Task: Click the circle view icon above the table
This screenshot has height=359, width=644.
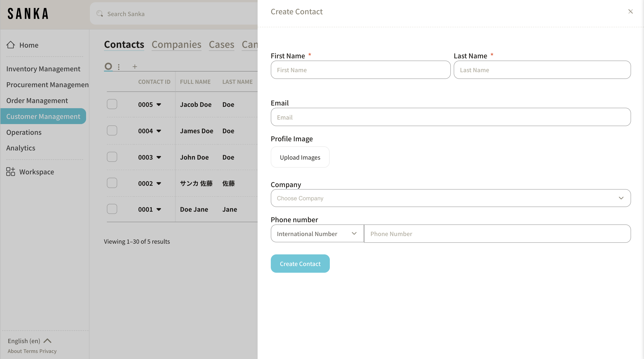Action: [x=108, y=66]
